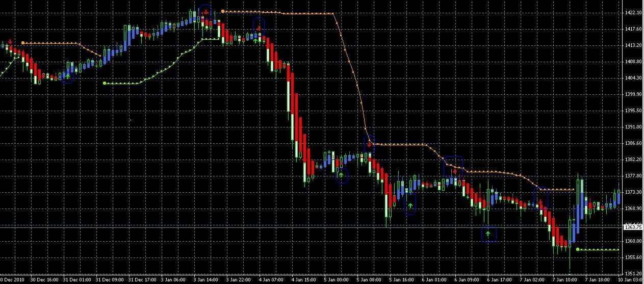Click time axis label 4 Jan 07:00
The image size is (644, 284).
point(271,280)
